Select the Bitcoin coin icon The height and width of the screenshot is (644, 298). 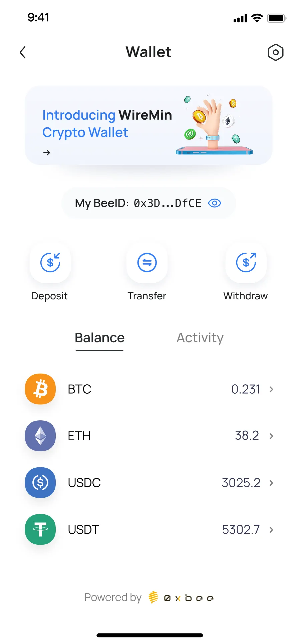[x=40, y=389]
